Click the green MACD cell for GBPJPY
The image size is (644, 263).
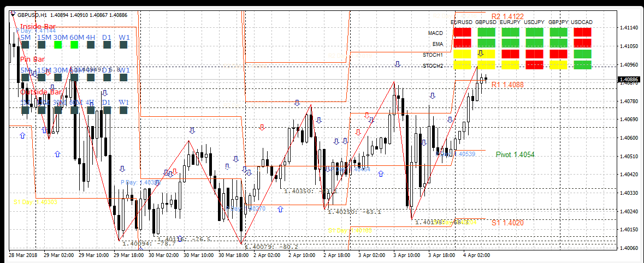pyautogui.click(x=559, y=32)
